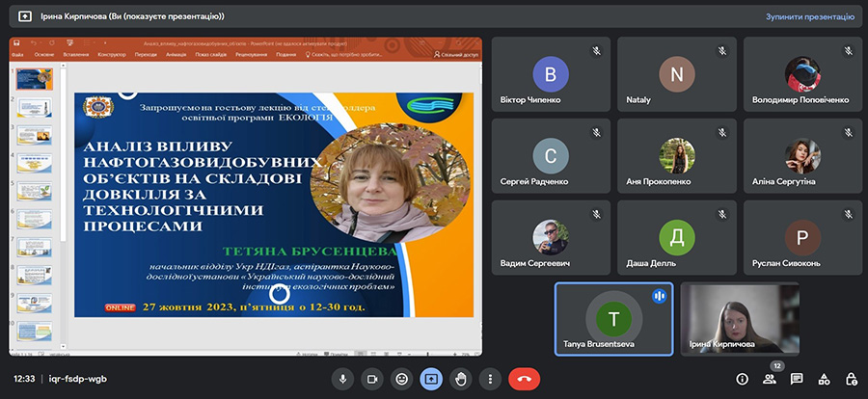Image resolution: width=868 pixels, height=399 pixels.
Task: Click the Tanya Brusentseva speaking tile
Action: pyautogui.click(x=614, y=319)
